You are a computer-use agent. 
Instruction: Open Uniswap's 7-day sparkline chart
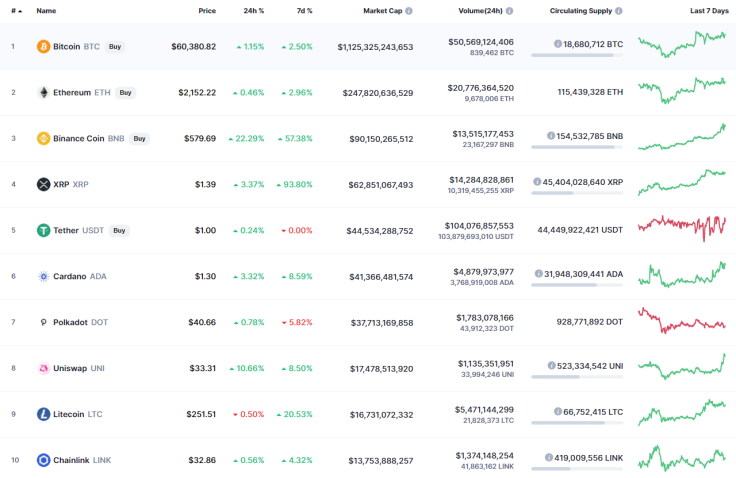click(682, 366)
